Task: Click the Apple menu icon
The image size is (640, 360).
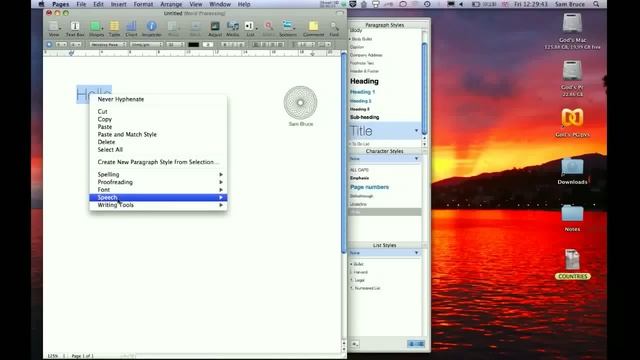Action: click(x=41, y=4)
